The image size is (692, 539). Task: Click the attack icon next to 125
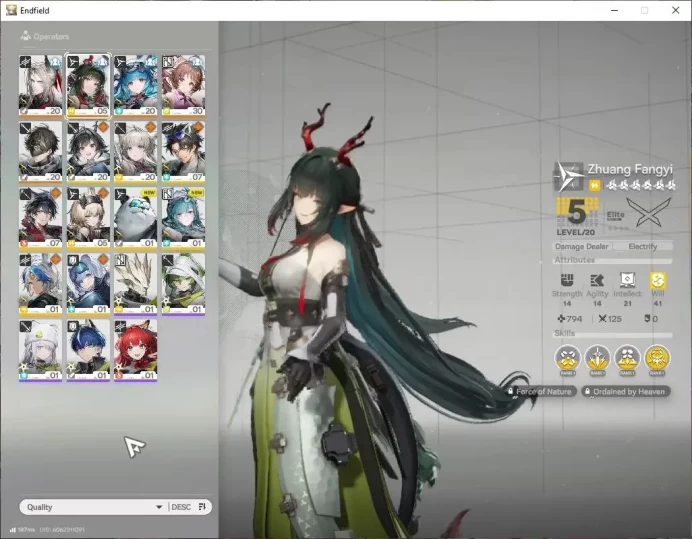[602, 318]
